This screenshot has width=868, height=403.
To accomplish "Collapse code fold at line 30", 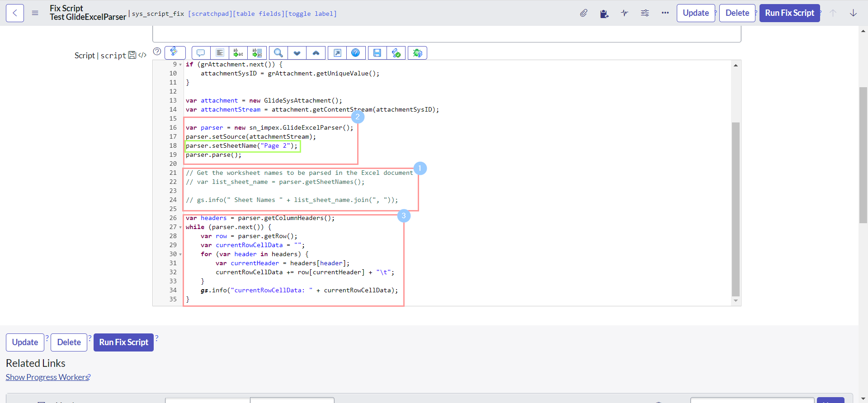I will [180, 254].
